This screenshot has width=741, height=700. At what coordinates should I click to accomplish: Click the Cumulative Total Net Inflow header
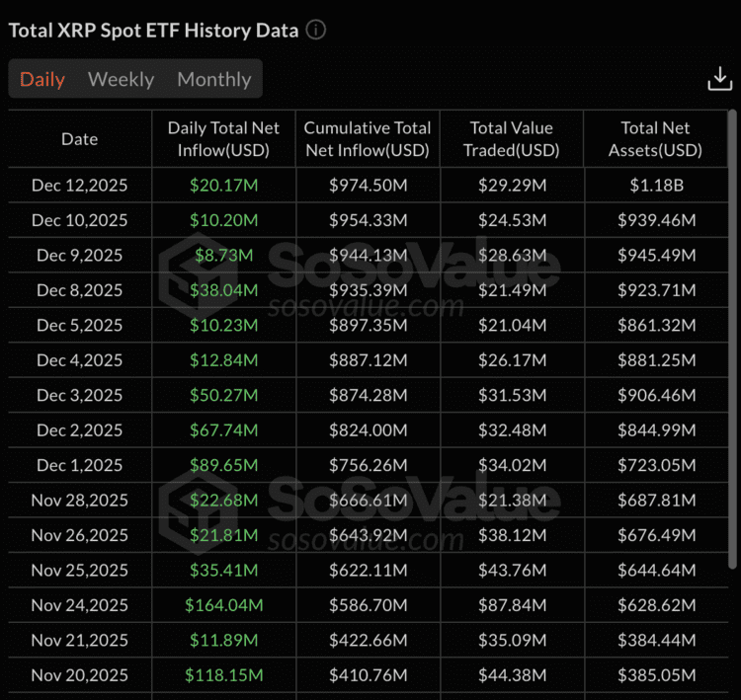point(368,139)
